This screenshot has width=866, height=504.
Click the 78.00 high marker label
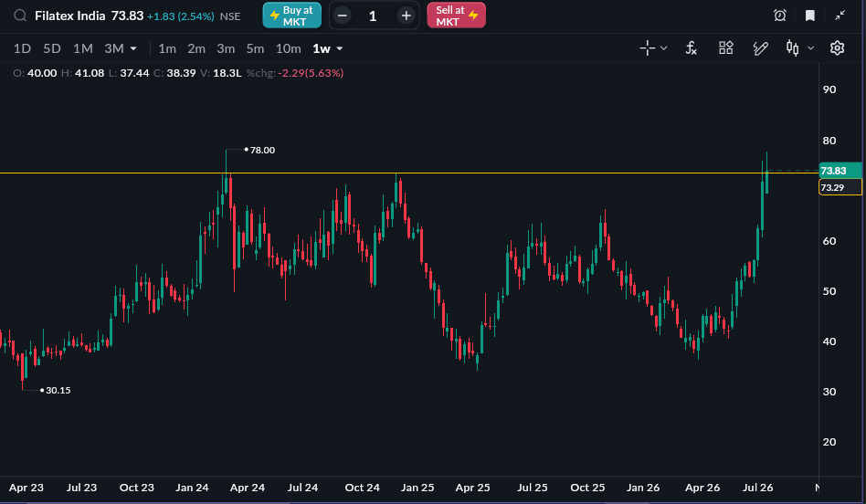pyautogui.click(x=262, y=150)
